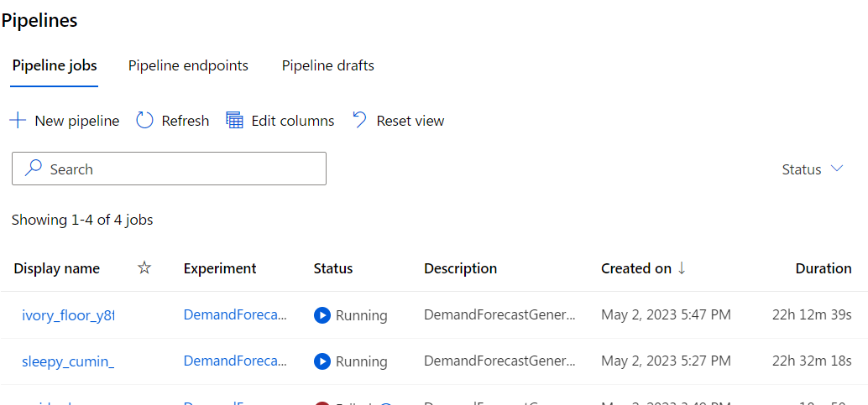Click the New pipeline plus icon
This screenshot has height=405, width=868.
pos(18,121)
